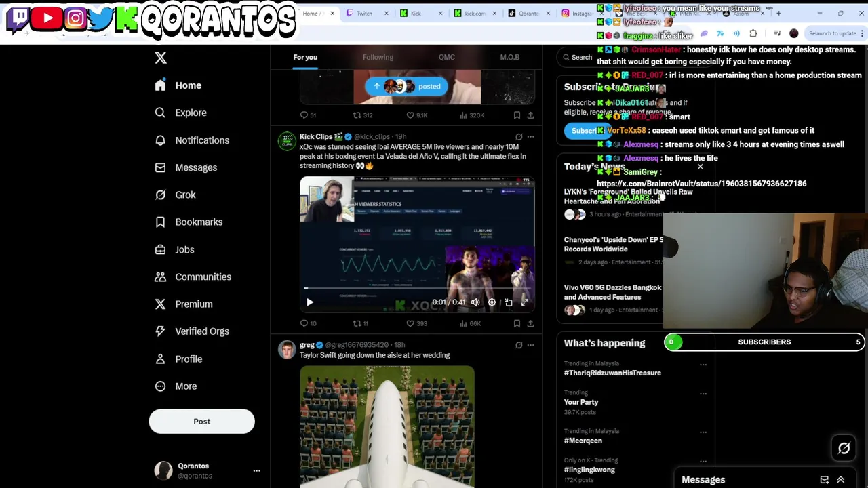Image resolution: width=868 pixels, height=488 pixels.
Task: Switch to the For you tab
Action: (305, 57)
